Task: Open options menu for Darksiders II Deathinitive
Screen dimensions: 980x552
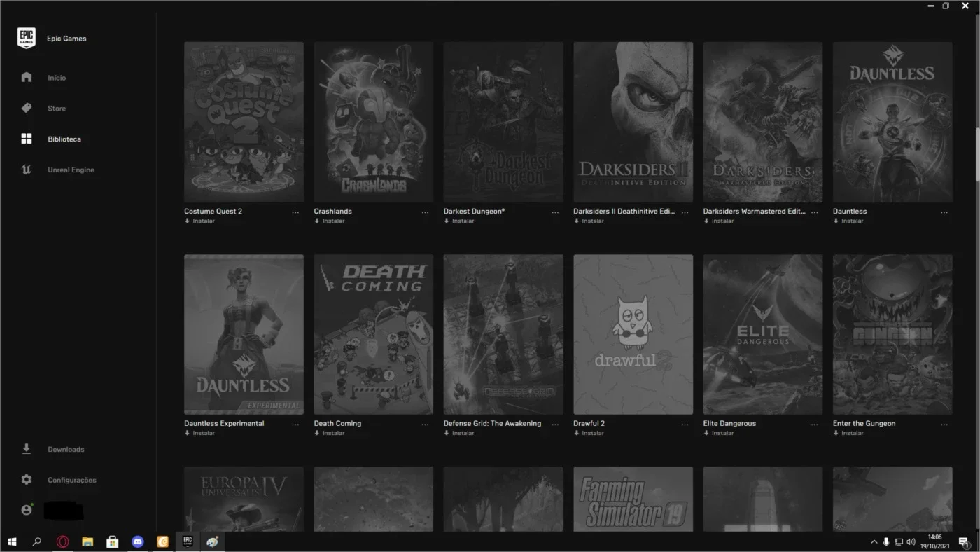Action: (x=685, y=212)
